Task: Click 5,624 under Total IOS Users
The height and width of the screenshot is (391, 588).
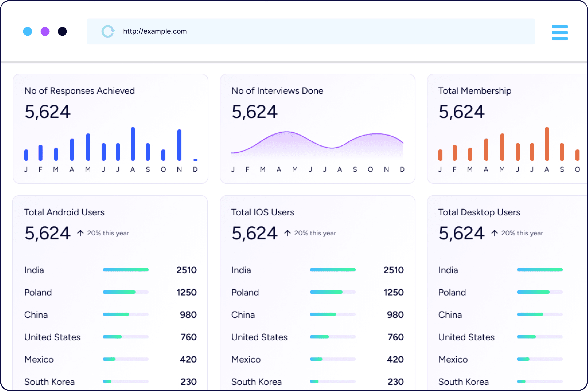Action: coord(255,233)
